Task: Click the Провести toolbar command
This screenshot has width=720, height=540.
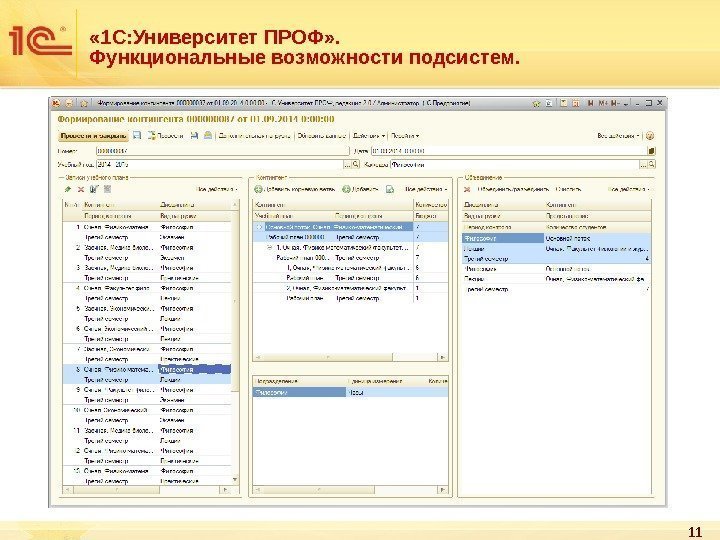Action: coord(165,136)
